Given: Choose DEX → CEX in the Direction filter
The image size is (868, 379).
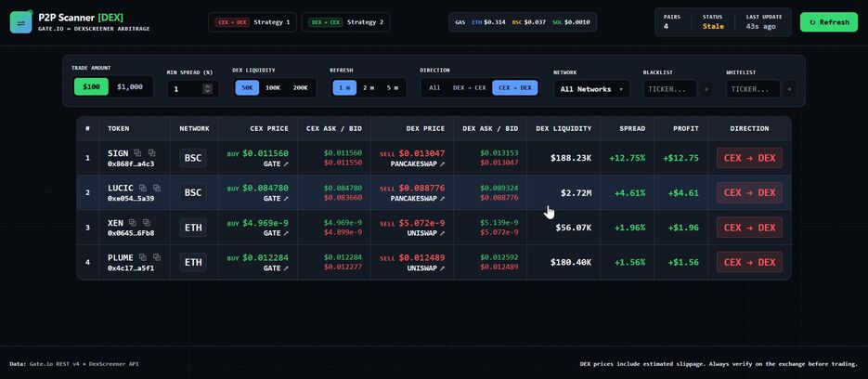Looking at the screenshot, I should tap(470, 87).
